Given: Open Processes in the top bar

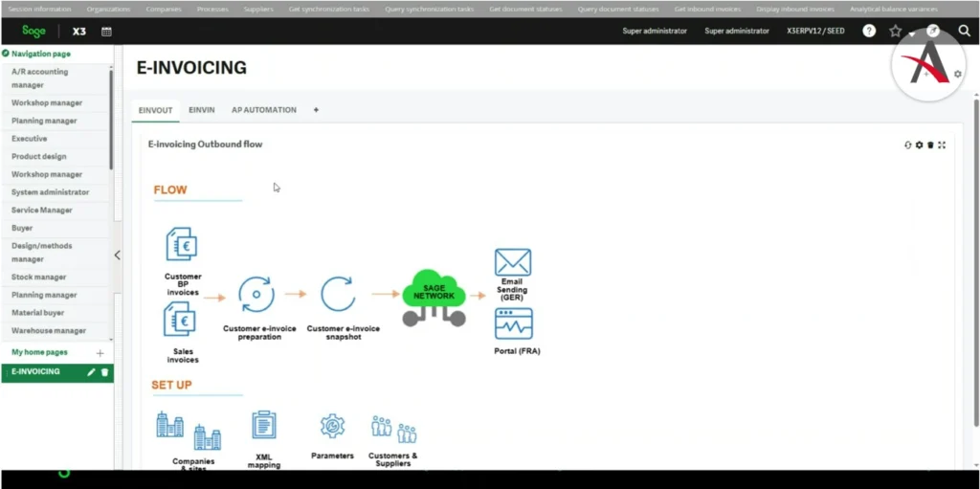Looking at the screenshot, I should 212,10.
